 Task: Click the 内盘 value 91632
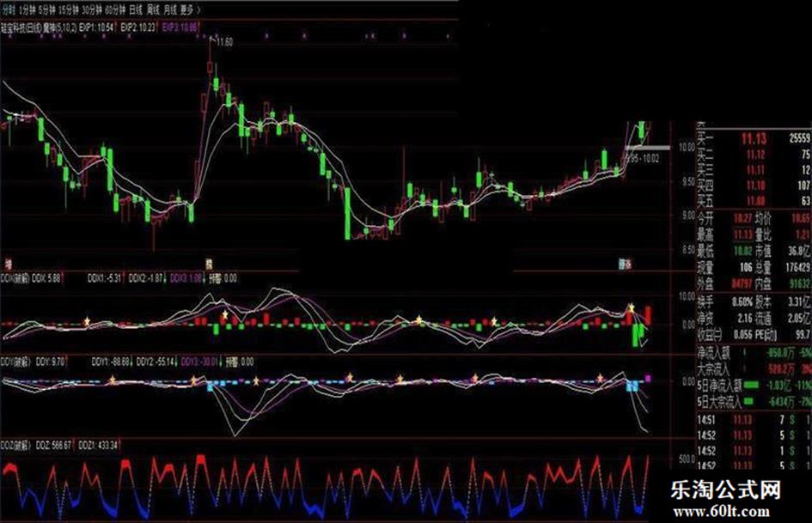(x=800, y=283)
